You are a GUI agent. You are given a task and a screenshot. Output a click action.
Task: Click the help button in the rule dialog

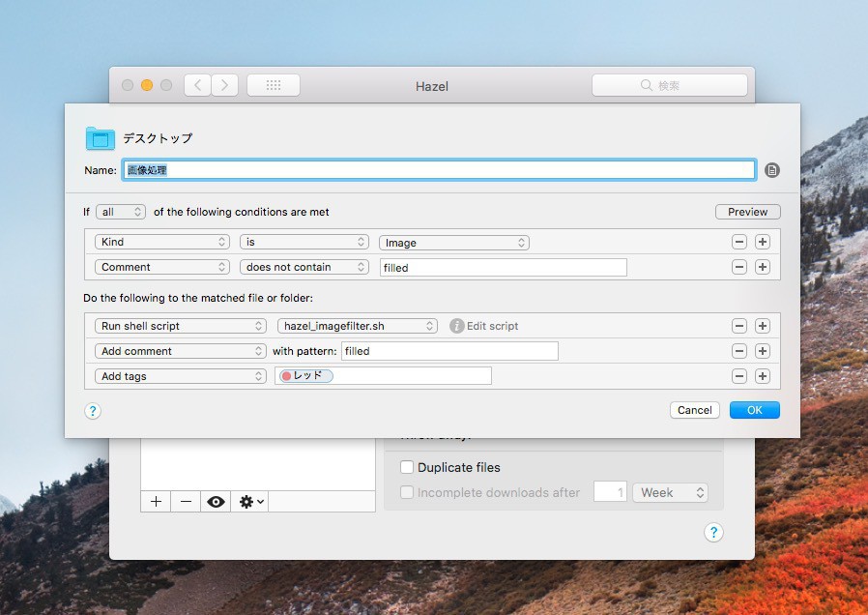pyautogui.click(x=93, y=411)
